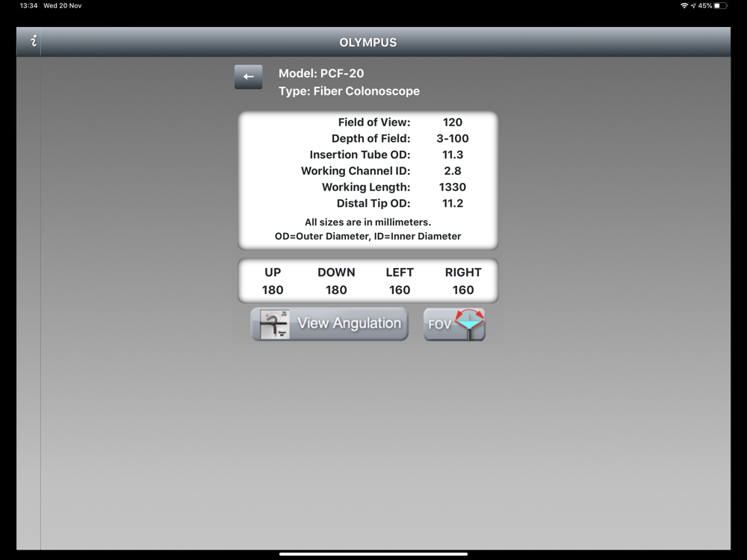
Task: Click the Working Length value 1330
Action: (x=453, y=187)
